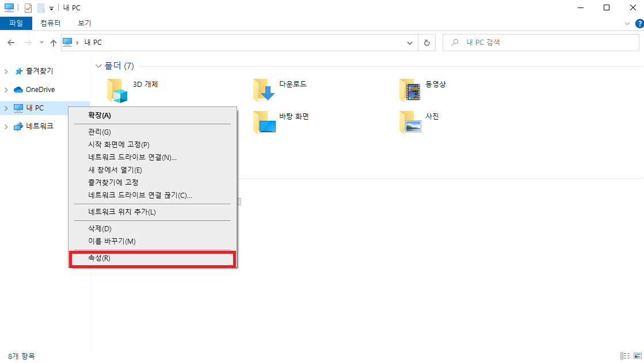Maximize the Explorer window
Viewport: 644px width, 363px height.
click(607, 8)
